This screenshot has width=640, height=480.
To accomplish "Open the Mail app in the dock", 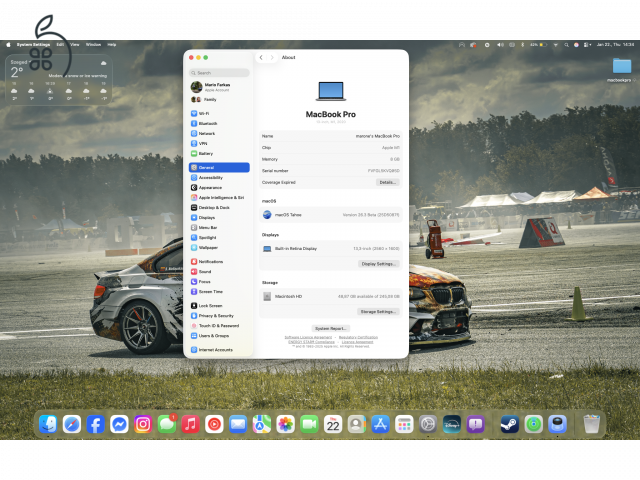I will [x=238, y=424].
